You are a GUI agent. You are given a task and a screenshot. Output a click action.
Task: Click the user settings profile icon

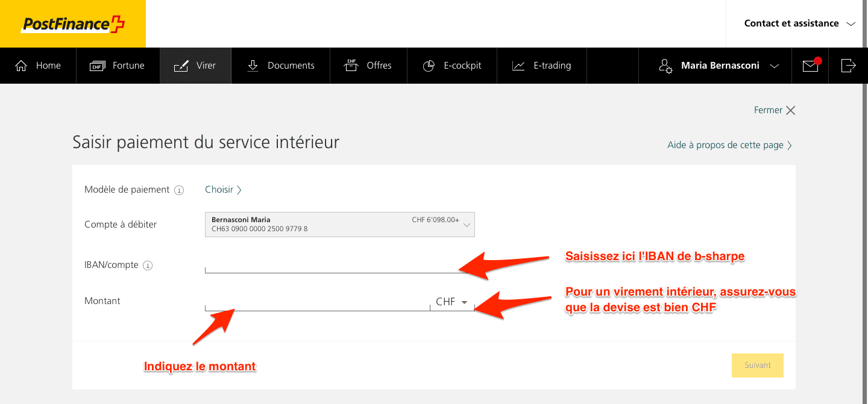[x=665, y=66]
